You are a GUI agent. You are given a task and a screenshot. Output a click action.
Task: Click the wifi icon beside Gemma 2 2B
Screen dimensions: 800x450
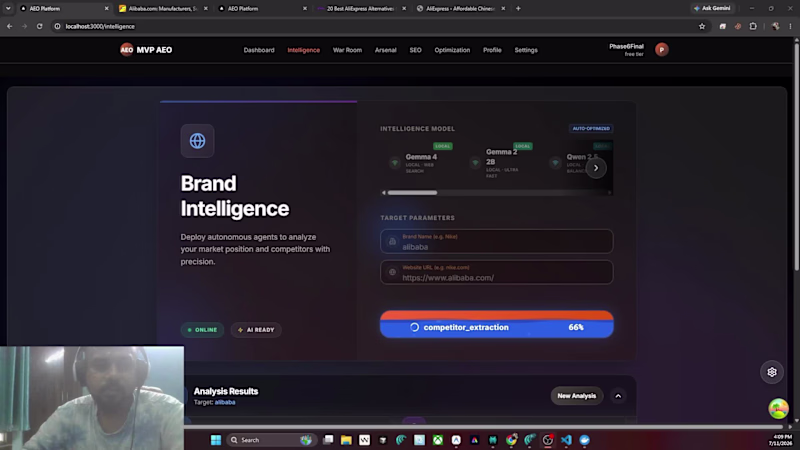pyautogui.click(x=475, y=163)
